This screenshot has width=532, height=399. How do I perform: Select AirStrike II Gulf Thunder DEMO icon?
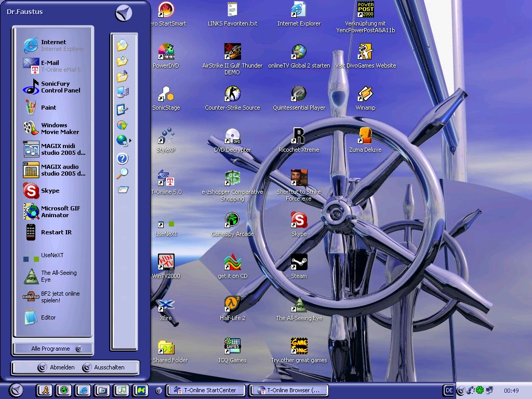tap(232, 59)
